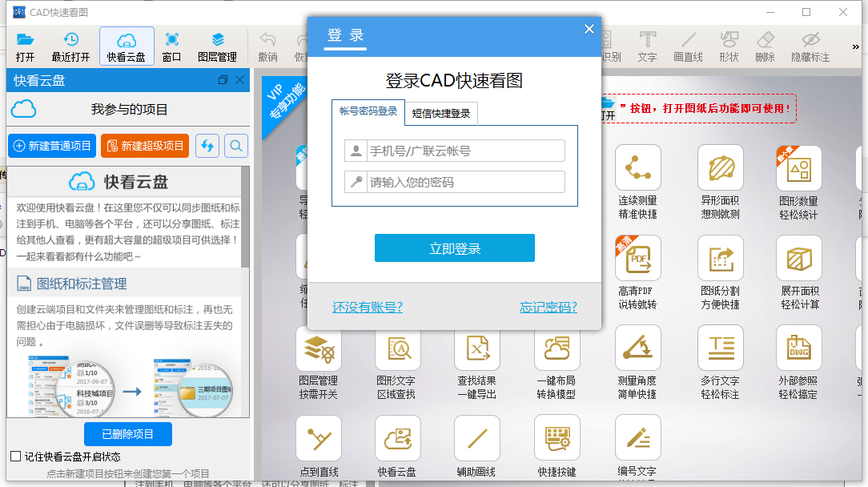Image resolution: width=868 pixels, height=487 pixels.
Task: Open 图层管理 layer manager in toolbar
Action: (x=218, y=46)
